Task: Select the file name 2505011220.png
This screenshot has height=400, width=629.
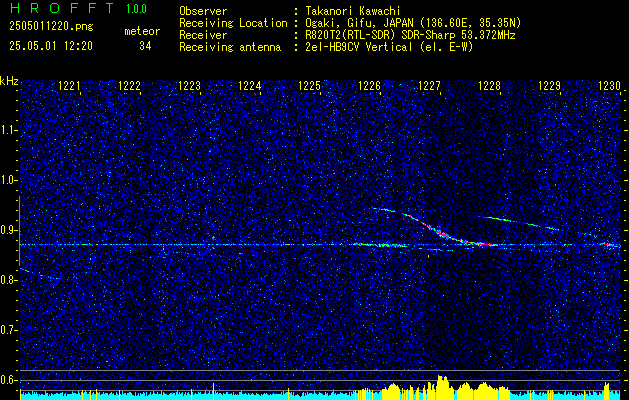Action: (x=51, y=27)
